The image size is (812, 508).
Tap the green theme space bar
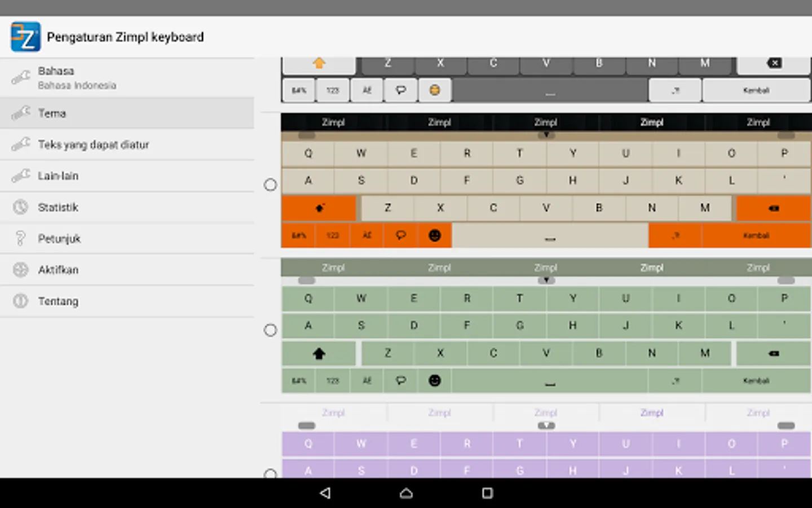(550, 380)
